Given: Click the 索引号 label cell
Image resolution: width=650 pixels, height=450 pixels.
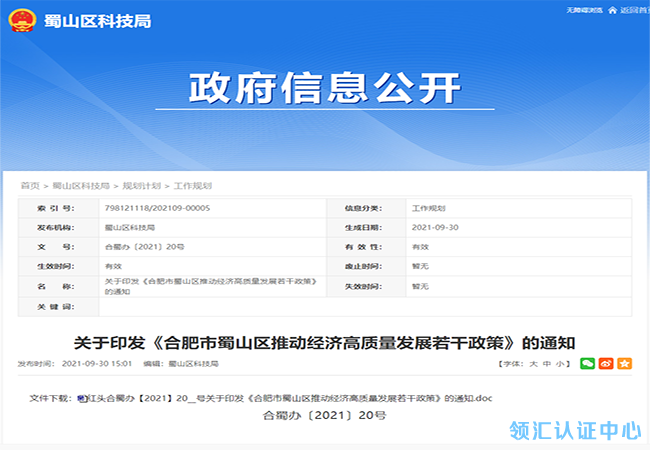Looking at the screenshot, I should [58, 208].
